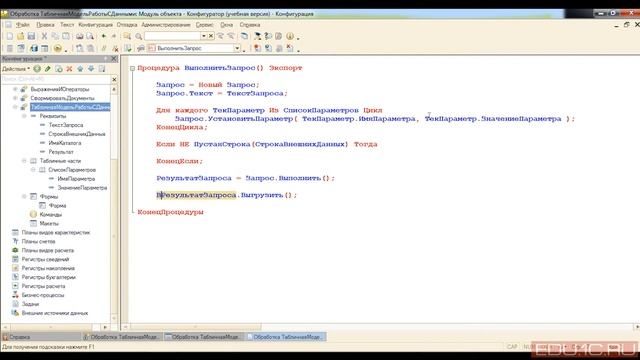Open Print preview icon
The width and height of the screenshot is (640, 360).
pos(90,36)
